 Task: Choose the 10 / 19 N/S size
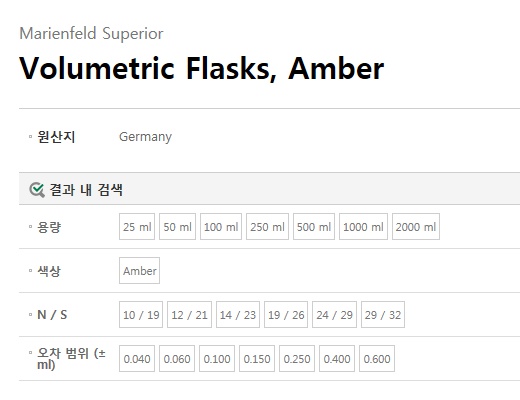point(141,315)
